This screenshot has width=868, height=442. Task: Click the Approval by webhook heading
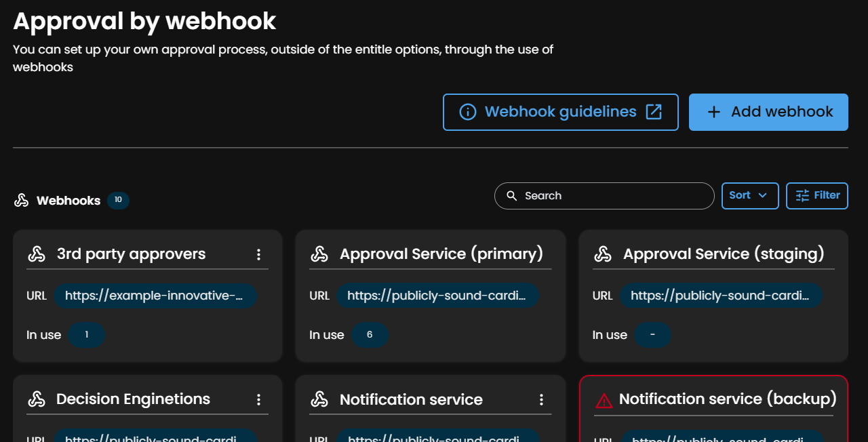point(144,21)
